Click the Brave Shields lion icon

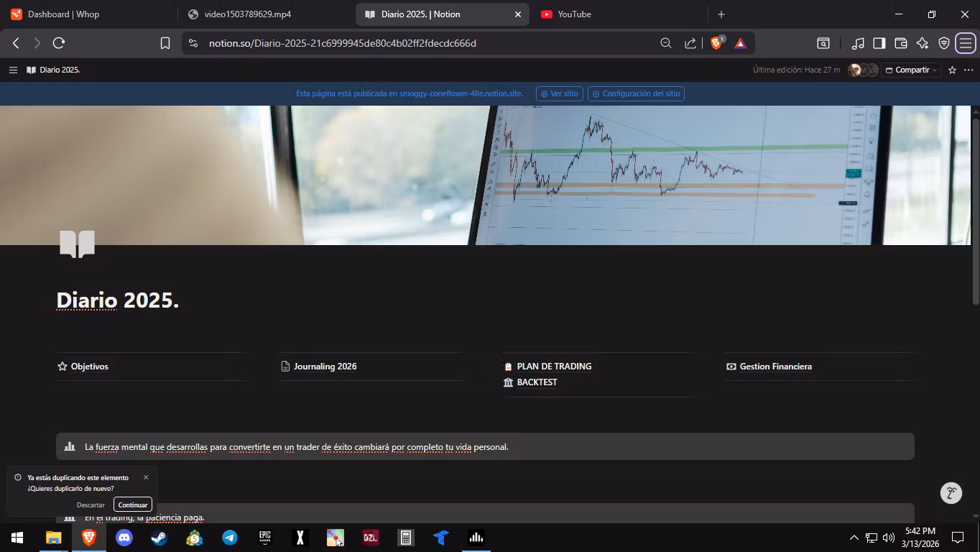click(716, 43)
